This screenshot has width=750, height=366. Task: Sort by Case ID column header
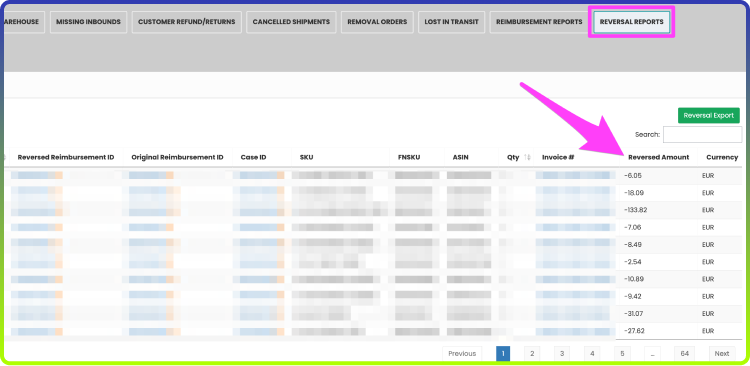click(254, 157)
